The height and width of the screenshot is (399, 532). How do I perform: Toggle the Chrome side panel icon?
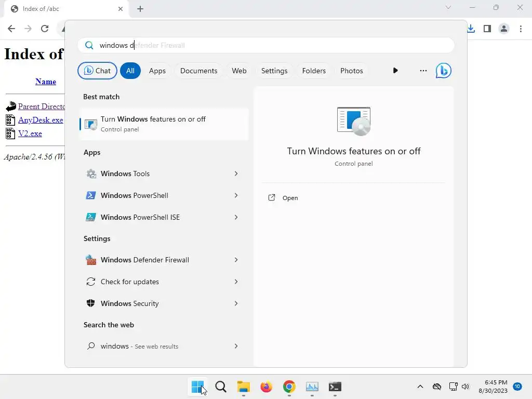(487, 29)
